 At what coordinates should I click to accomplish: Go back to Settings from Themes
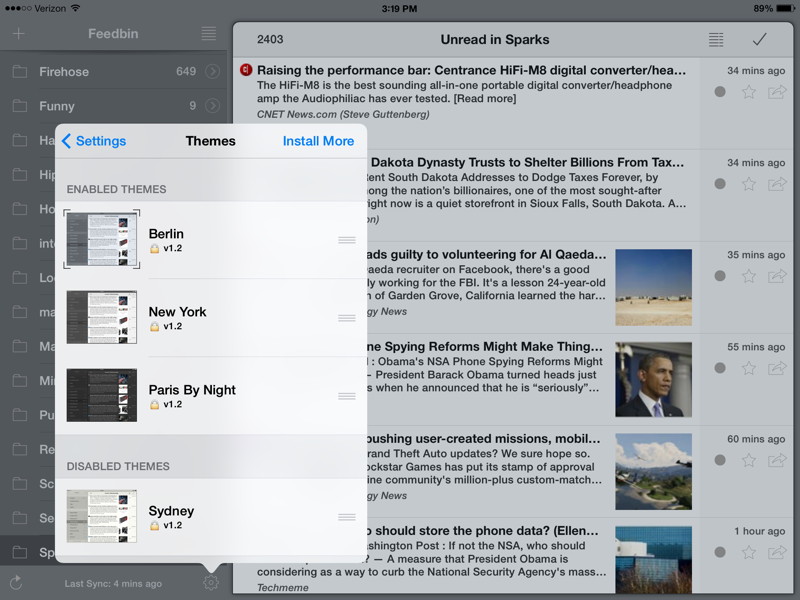94,141
